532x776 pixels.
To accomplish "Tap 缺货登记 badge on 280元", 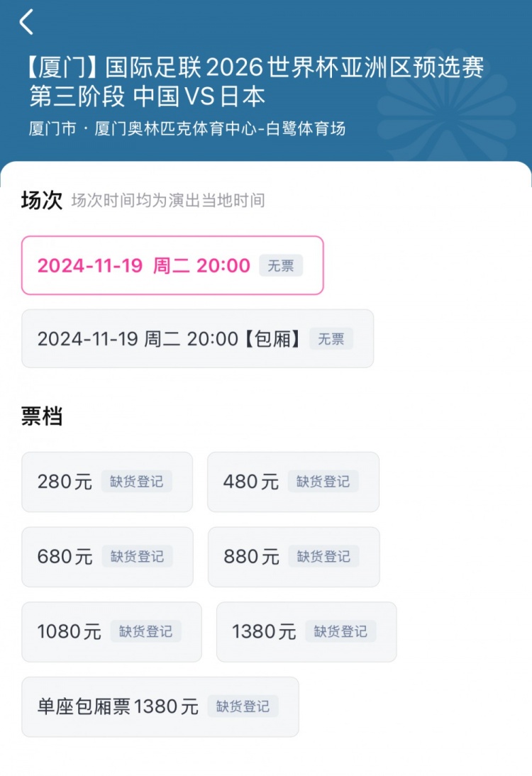I will [136, 482].
